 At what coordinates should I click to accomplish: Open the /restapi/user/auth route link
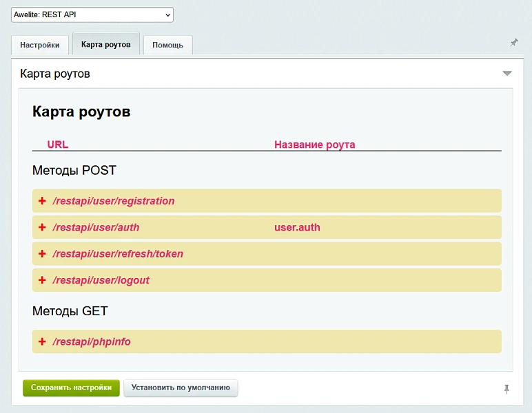(x=96, y=227)
